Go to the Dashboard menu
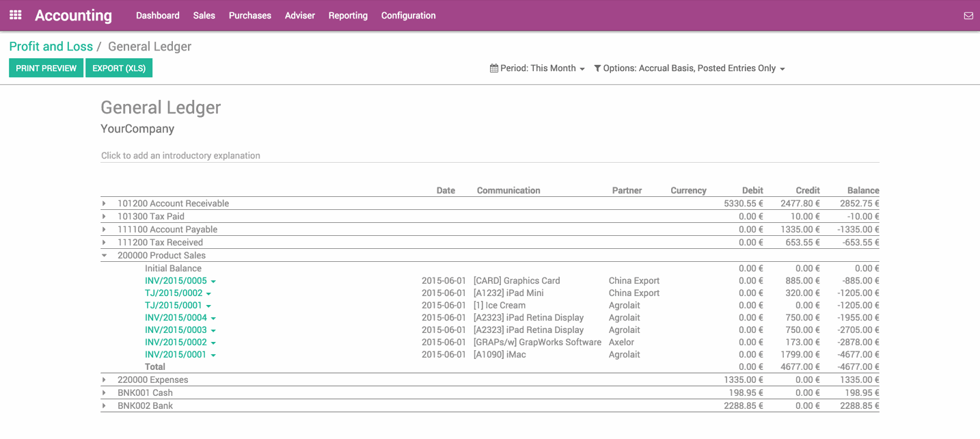Image resolution: width=980 pixels, height=439 pixels. click(157, 16)
